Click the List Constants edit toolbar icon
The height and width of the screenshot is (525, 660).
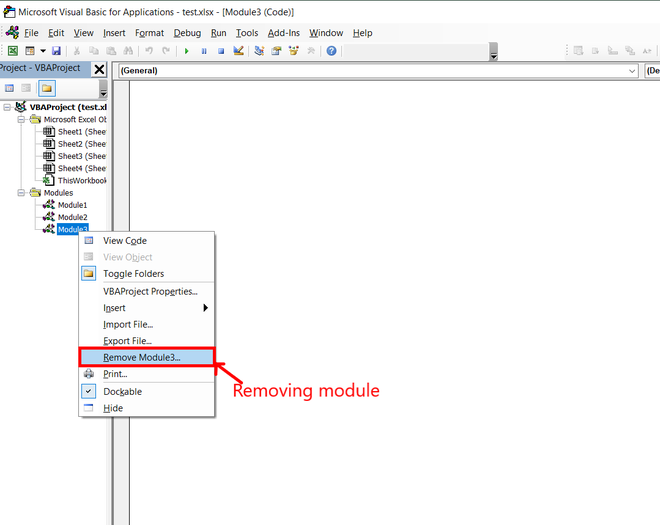[596, 51]
